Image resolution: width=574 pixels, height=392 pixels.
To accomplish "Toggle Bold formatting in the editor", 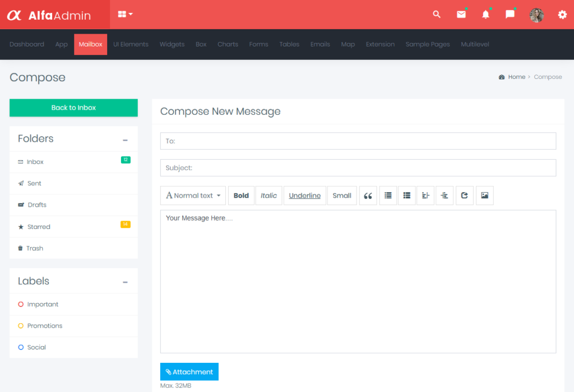I will (241, 195).
